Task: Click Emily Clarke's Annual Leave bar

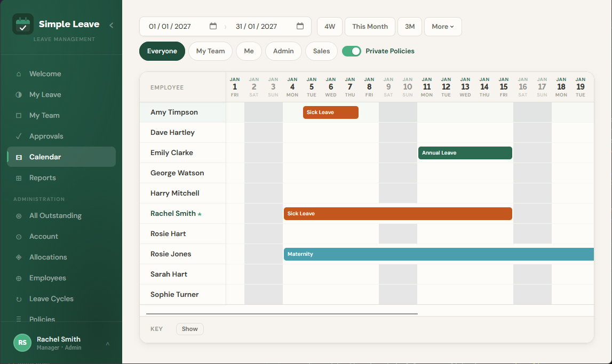Action: coord(465,153)
